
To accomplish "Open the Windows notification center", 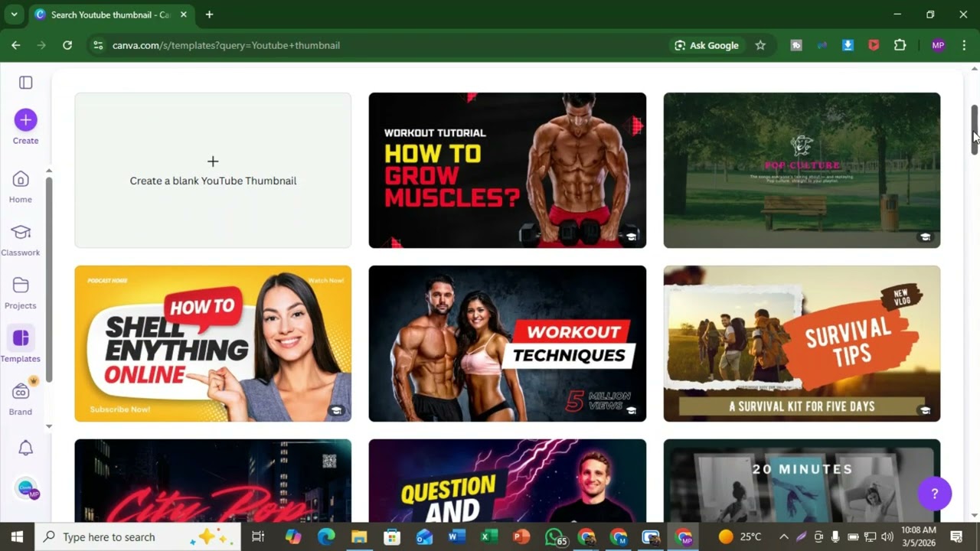I will [956, 536].
